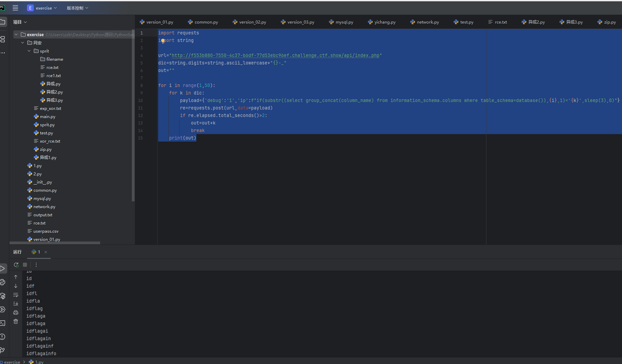
Task: Rerun the script with the rerun icon
Action: [x=16, y=265]
